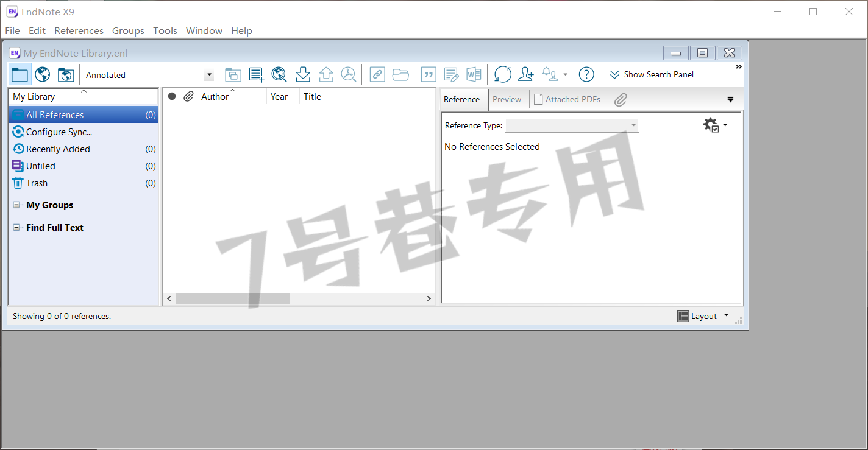Select Integrated Library & Online Search Mode
This screenshot has width=868, height=450.
(66, 75)
